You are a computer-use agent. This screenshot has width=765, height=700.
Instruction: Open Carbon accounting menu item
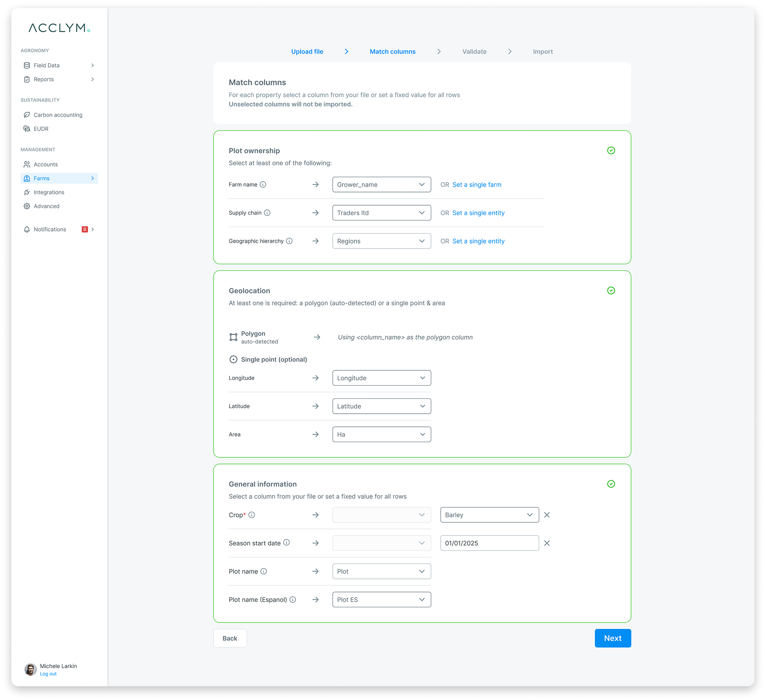click(59, 115)
